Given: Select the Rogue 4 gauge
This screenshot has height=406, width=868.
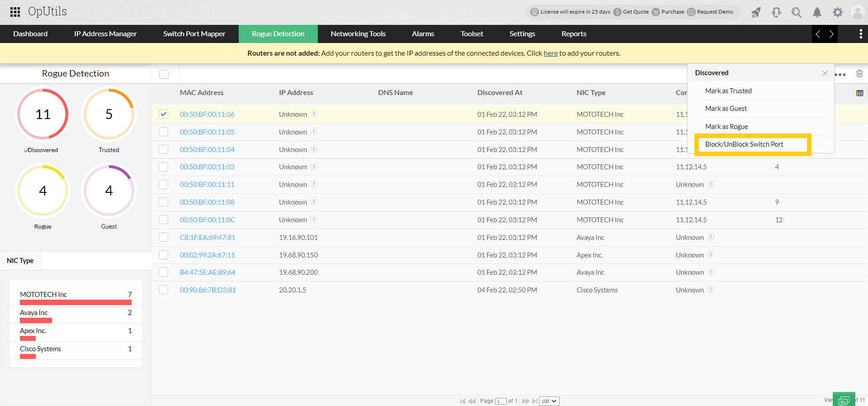Looking at the screenshot, I should coord(43,191).
